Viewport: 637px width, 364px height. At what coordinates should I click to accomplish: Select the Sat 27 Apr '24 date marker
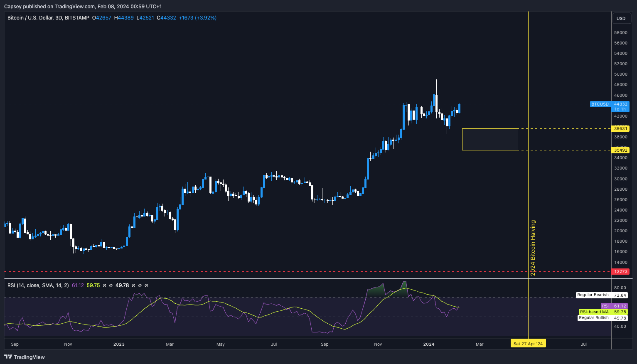pos(528,344)
